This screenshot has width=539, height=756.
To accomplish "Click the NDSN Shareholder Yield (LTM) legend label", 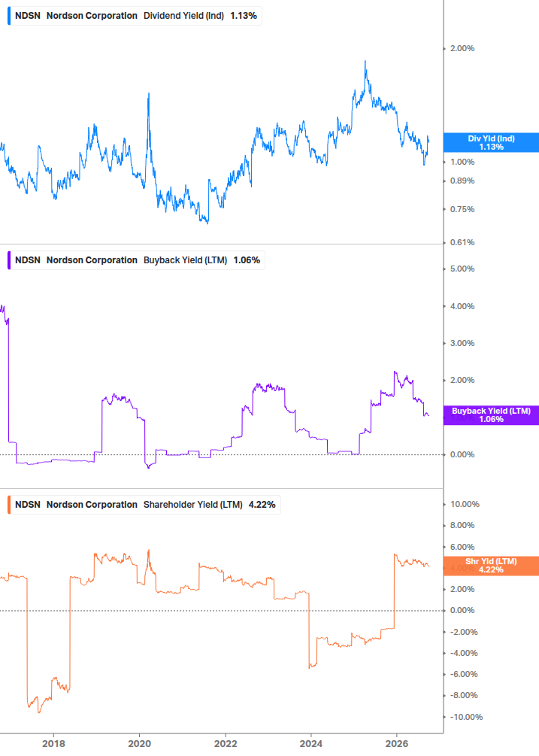I will coord(145,505).
